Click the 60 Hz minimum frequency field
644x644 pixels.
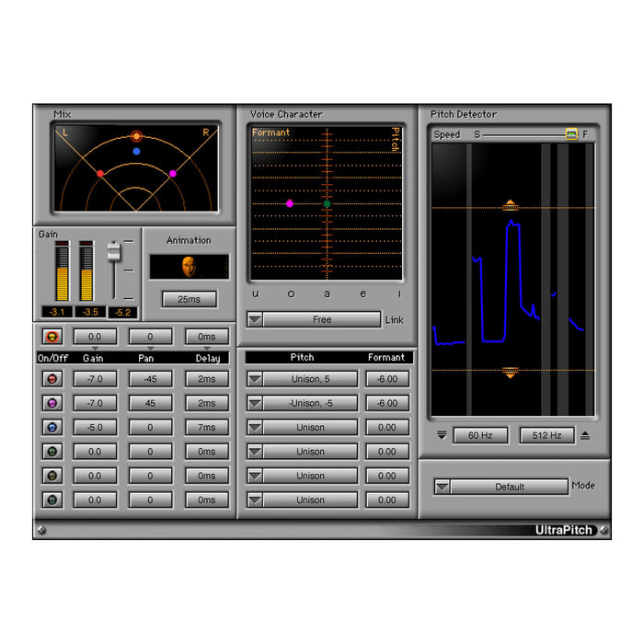tap(480, 435)
